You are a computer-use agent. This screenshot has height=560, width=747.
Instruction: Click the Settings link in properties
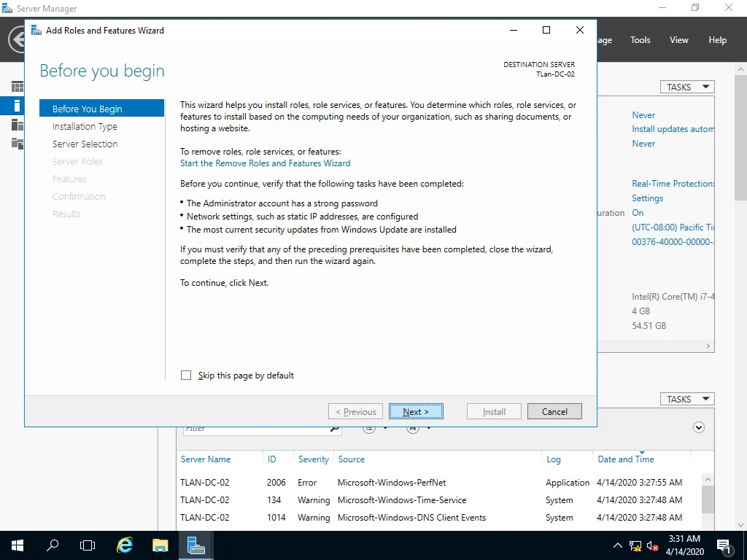[x=648, y=198]
